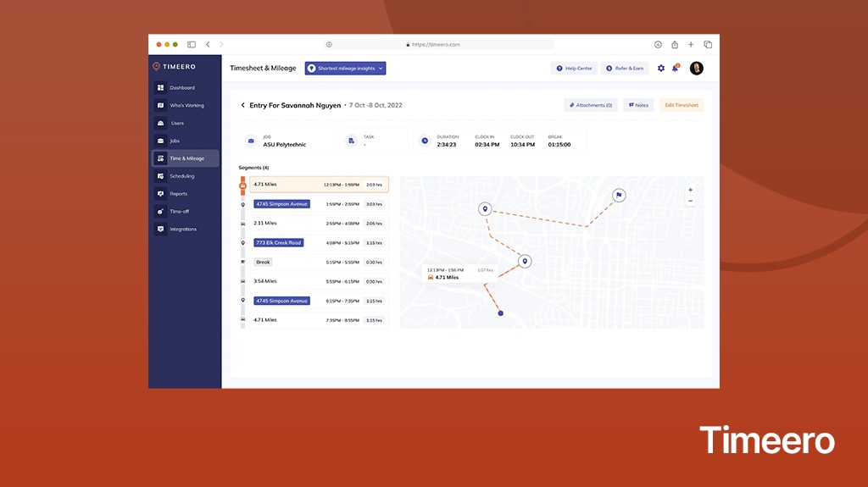The image size is (868, 487).
Task: Select the 3.54 Miles segment row
Action: tap(319, 282)
